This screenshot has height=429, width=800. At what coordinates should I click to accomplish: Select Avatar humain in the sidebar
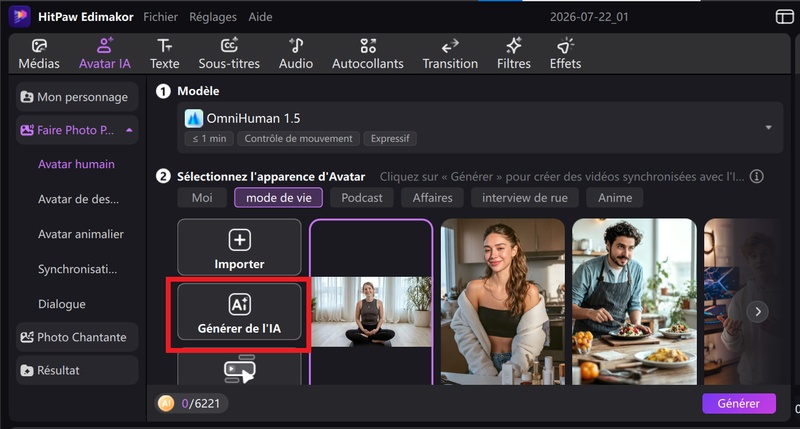click(76, 164)
